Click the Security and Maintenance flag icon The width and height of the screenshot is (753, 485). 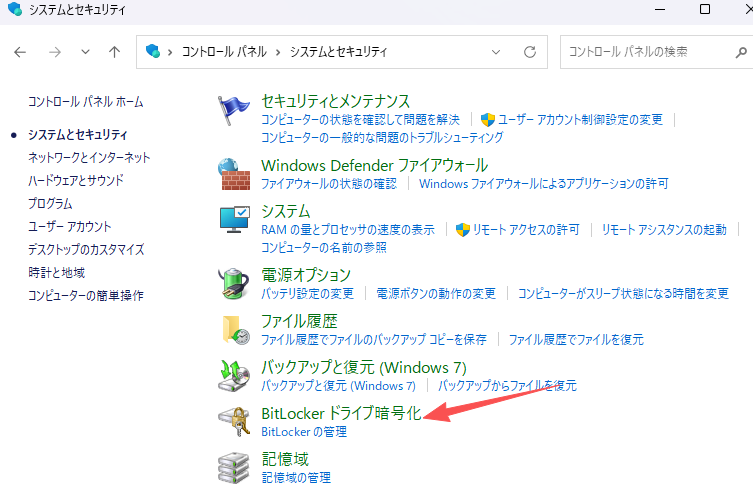(x=234, y=110)
